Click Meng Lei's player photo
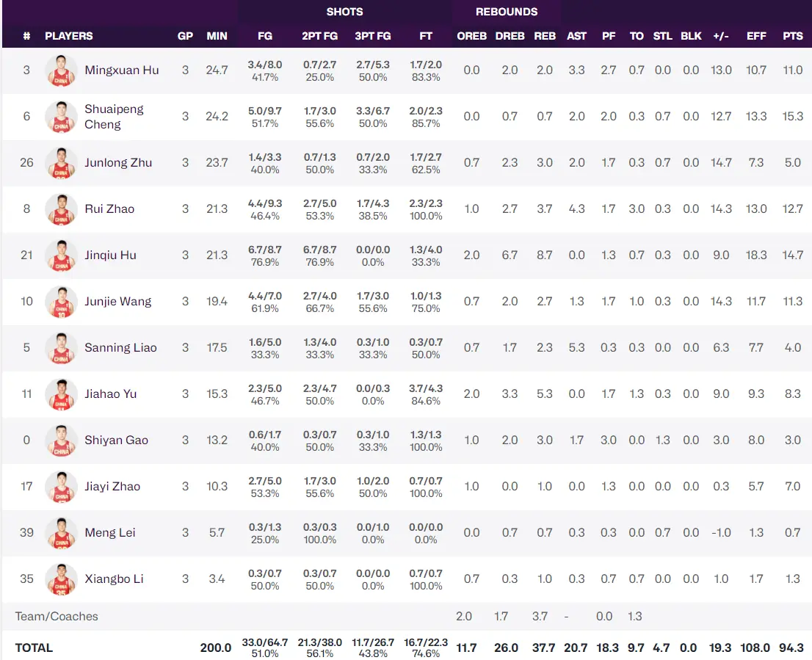 (61, 533)
